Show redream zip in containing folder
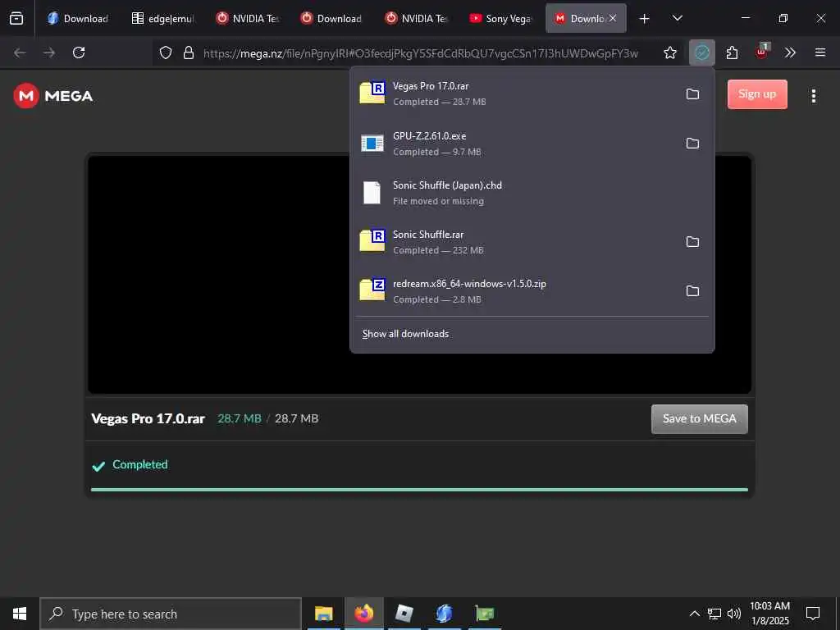The image size is (840, 630). click(x=692, y=291)
